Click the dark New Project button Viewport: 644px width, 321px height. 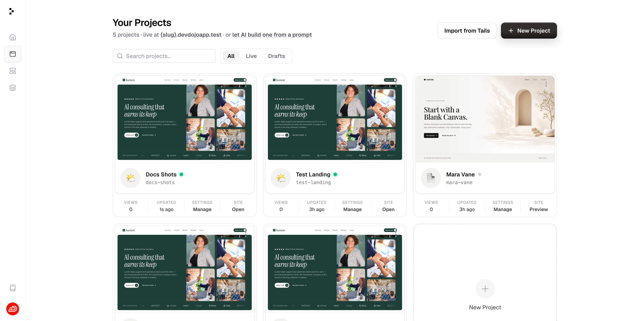529,31
